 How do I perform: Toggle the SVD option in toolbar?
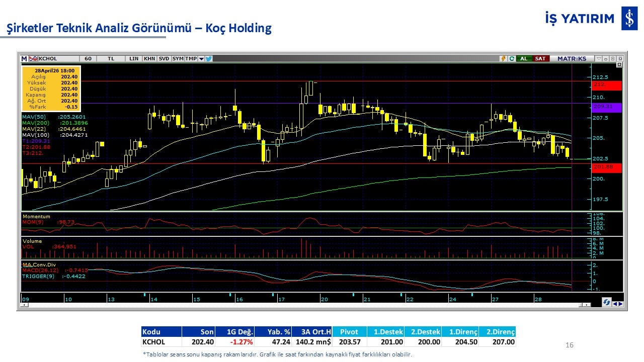164,58
